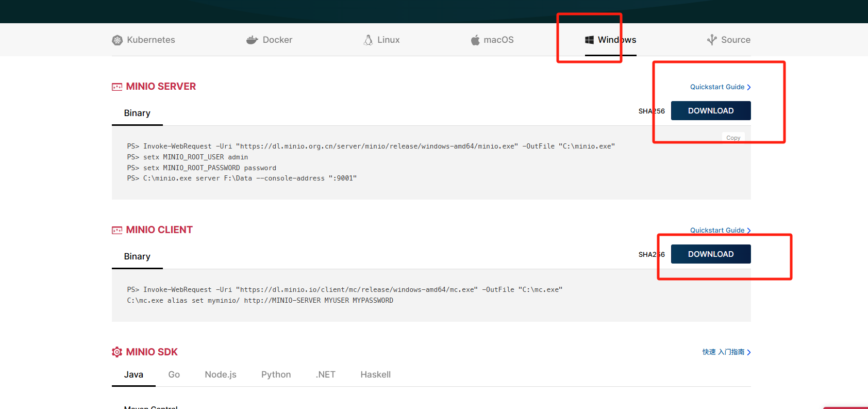Click the SHA256 link for MinIO Client
This screenshot has height=409, width=868.
652,254
